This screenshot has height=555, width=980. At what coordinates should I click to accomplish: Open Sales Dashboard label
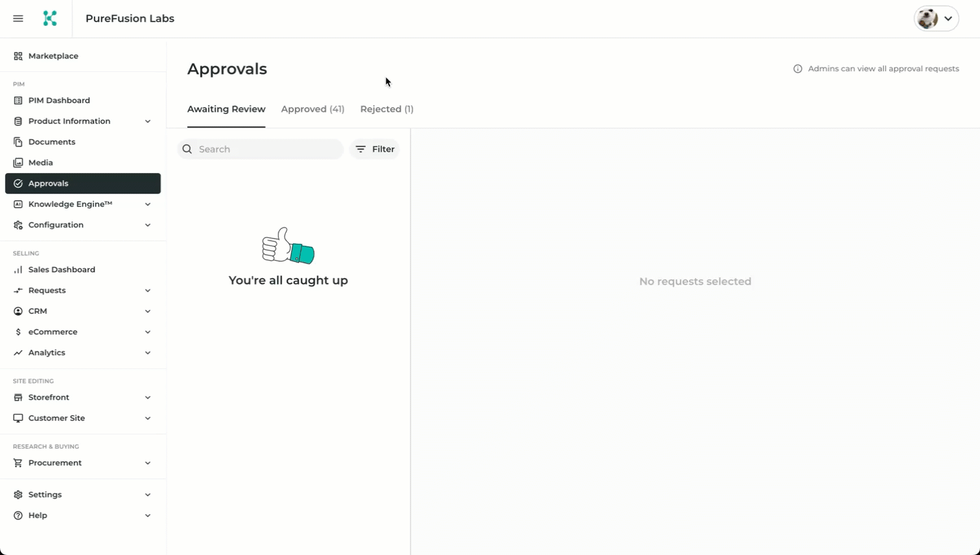(x=62, y=270)
